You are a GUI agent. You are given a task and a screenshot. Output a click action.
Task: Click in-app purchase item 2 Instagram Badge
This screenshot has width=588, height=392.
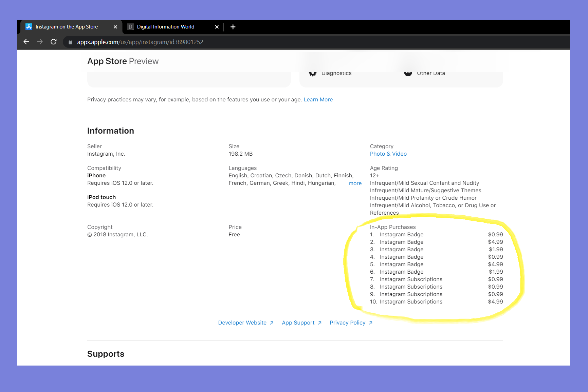tap(402, 242)
